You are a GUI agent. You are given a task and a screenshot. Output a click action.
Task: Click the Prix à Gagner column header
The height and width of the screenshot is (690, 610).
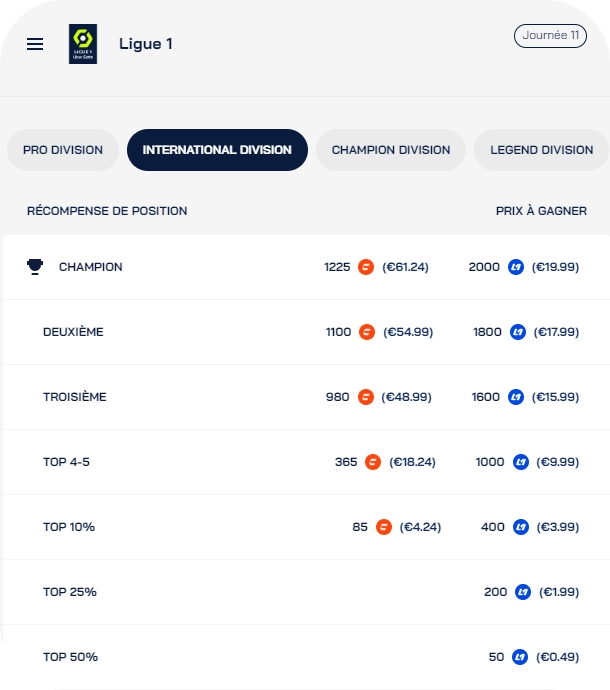tap(541, 211)
